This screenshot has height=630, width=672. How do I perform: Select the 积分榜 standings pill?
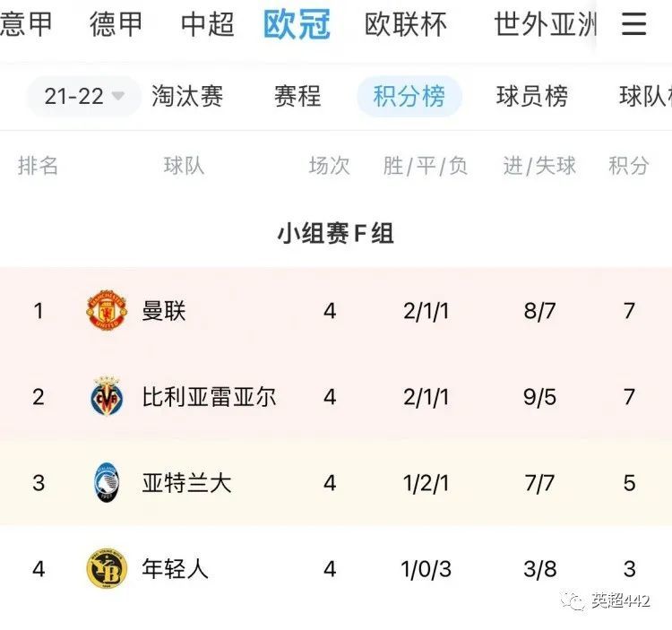pos(409,96)
